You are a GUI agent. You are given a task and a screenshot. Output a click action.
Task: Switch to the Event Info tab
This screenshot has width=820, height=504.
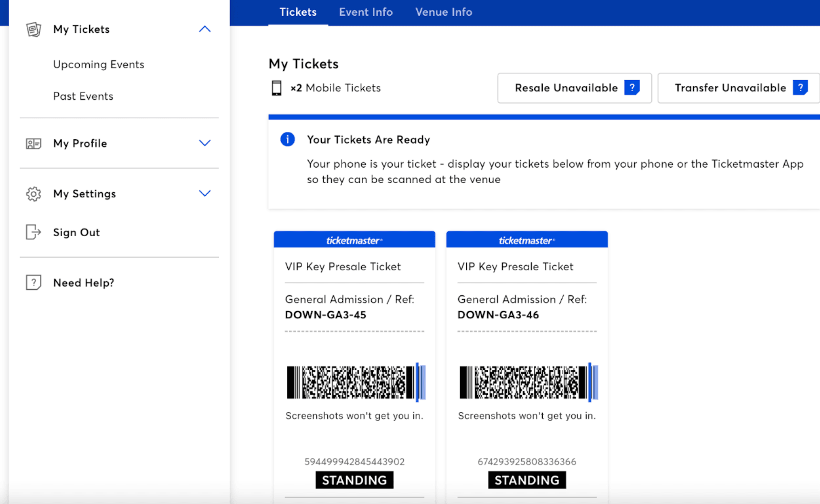(x=366, y=12)
